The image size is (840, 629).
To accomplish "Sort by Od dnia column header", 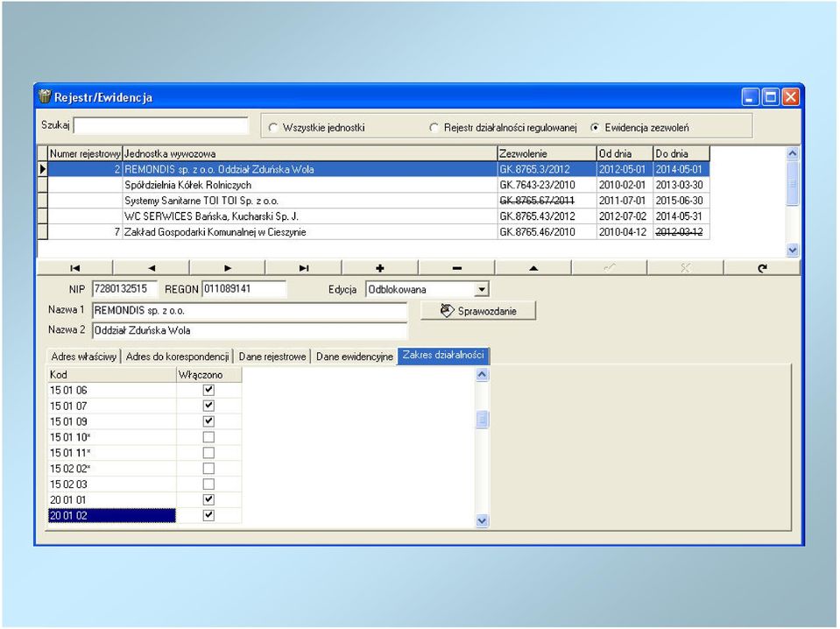I will click(625, 154).
